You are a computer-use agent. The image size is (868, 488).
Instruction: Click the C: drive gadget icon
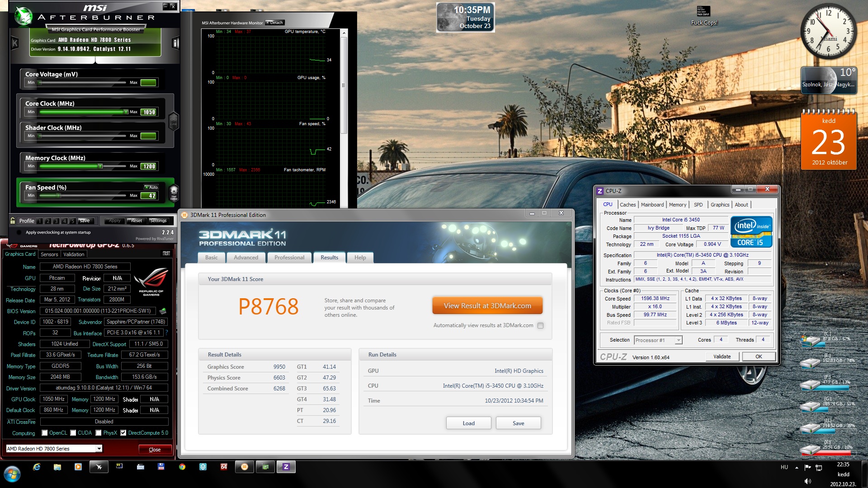810,340
